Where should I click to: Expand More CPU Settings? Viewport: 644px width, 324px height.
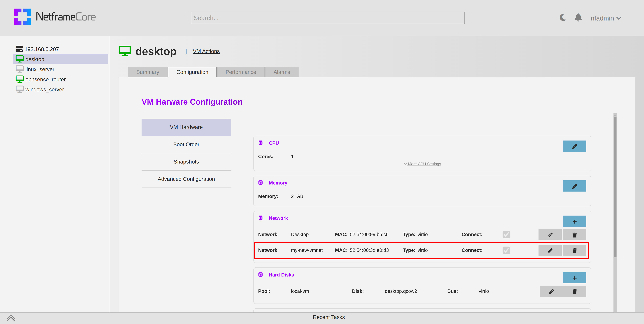click(422, 164)
